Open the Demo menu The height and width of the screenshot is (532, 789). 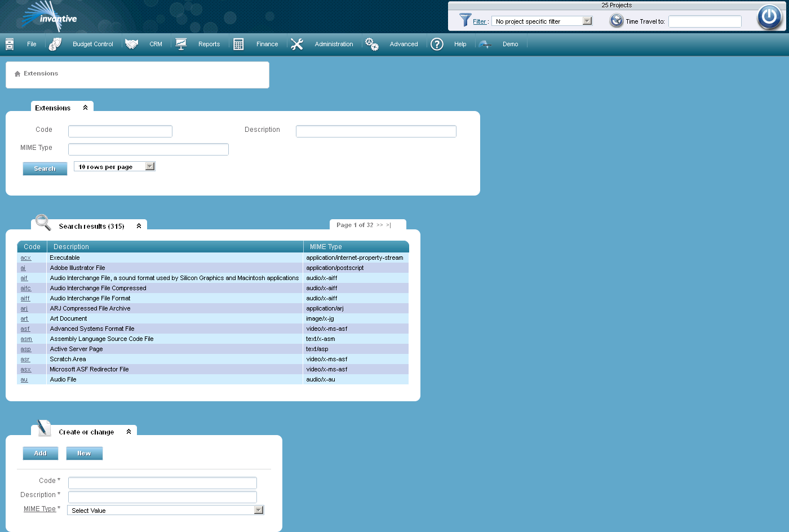point(509,43)
